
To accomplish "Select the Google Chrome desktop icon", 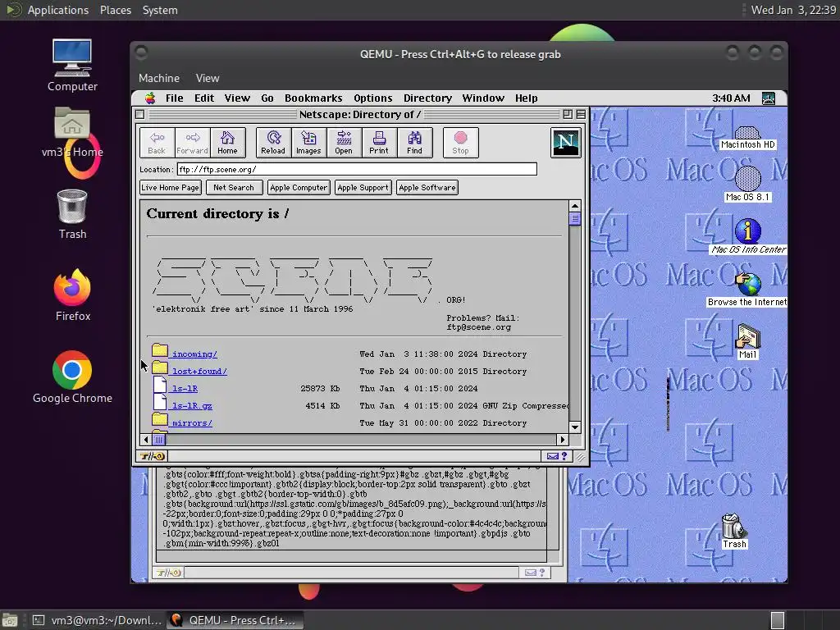I will (72, 377).
